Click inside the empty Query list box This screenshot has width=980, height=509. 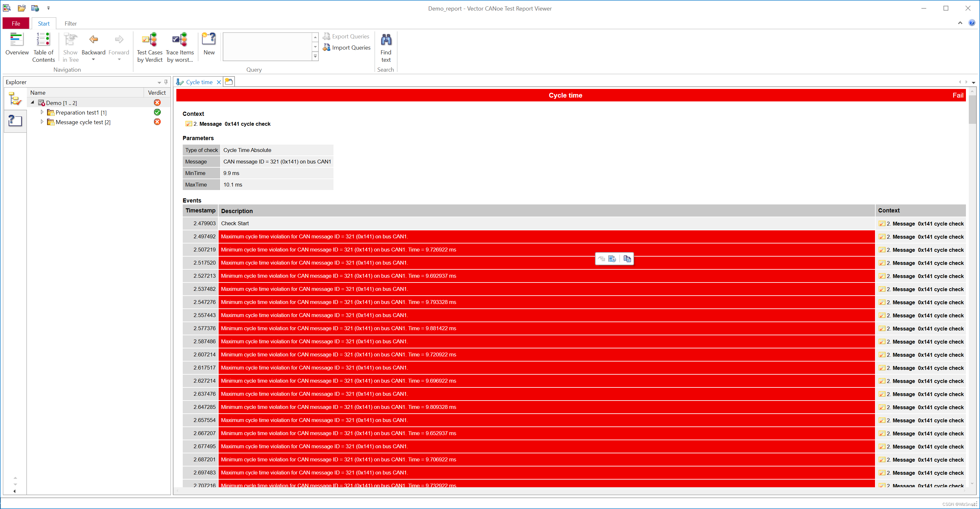[x=267, y=46]
